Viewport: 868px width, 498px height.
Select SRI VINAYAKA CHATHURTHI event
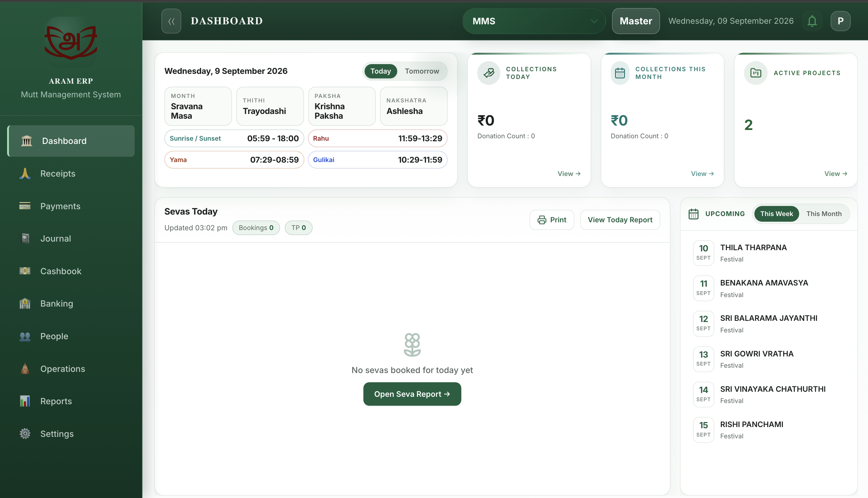pyautogui.click(x=769, y=394)
